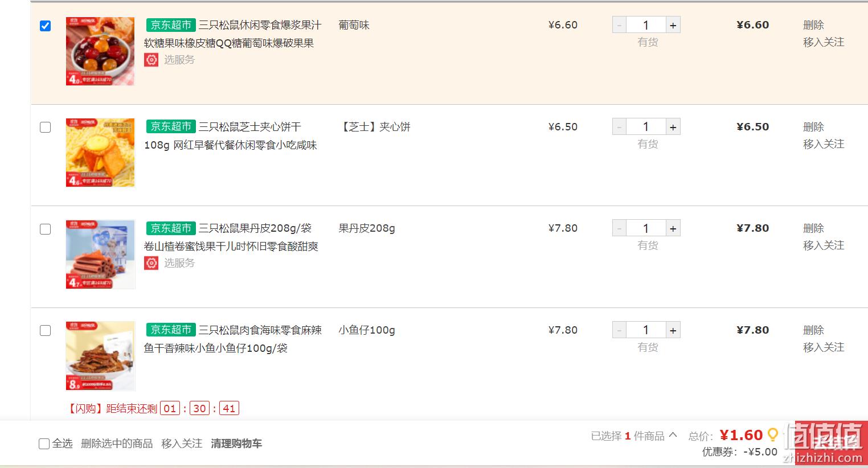Select the 小鱼仔100g item checkbox

(x=46, y=330)
